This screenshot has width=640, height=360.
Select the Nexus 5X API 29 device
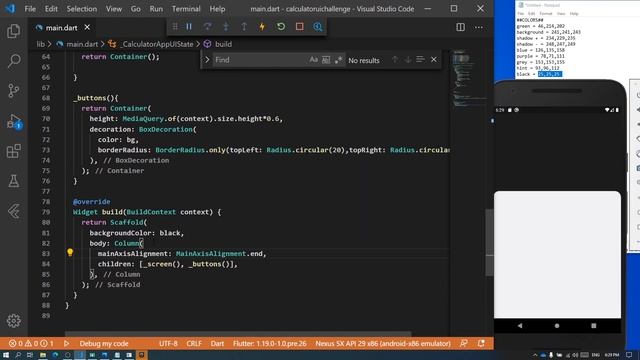pyautogui.click(x=383, y=344)
